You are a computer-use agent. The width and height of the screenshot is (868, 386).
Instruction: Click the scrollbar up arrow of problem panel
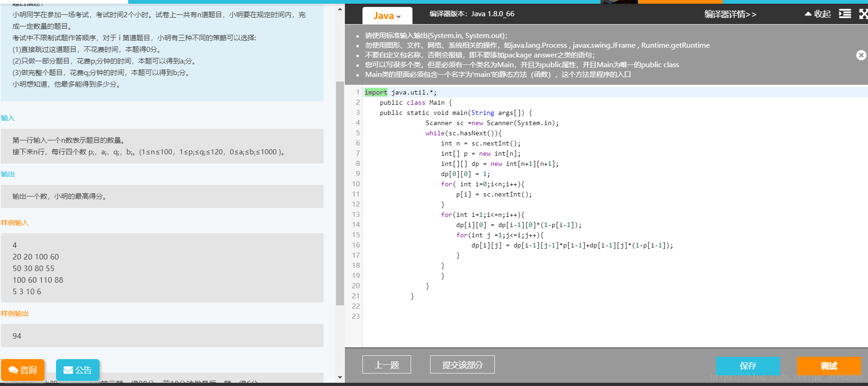coord(340,9)
